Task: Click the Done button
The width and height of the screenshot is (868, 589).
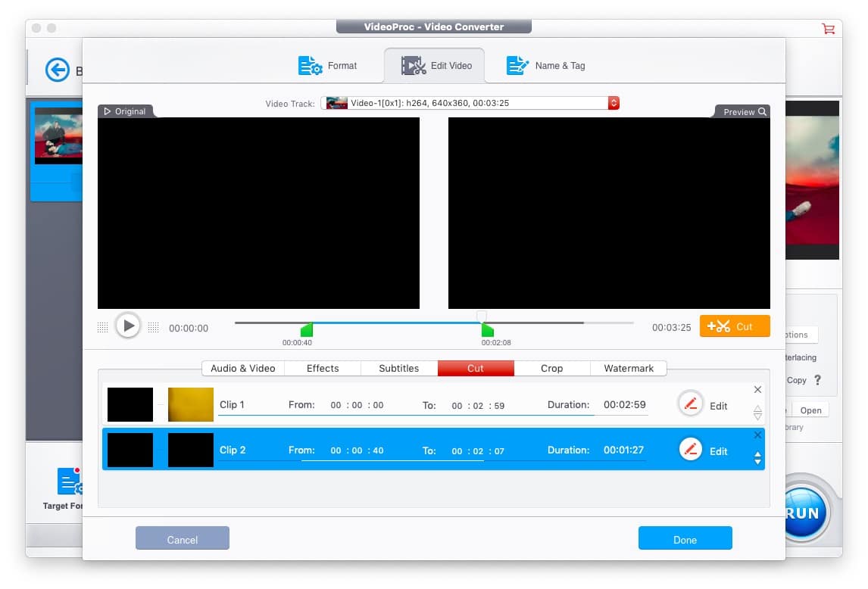Action: point(685,538)
